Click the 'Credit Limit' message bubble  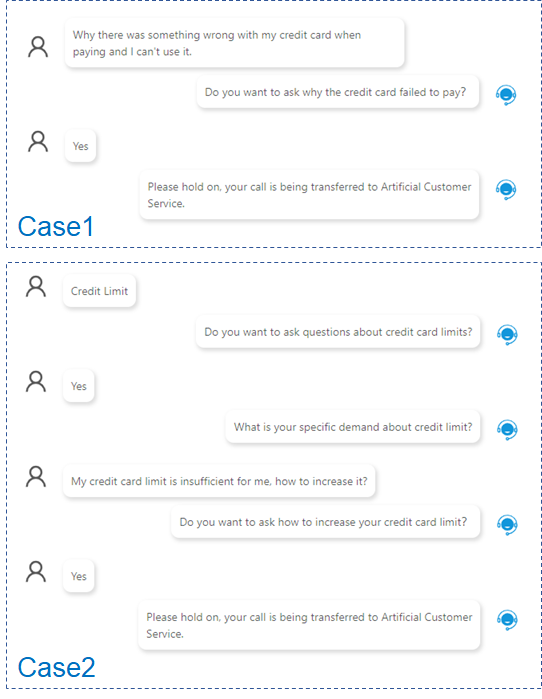pyautogui.click(x=99, y=291)
